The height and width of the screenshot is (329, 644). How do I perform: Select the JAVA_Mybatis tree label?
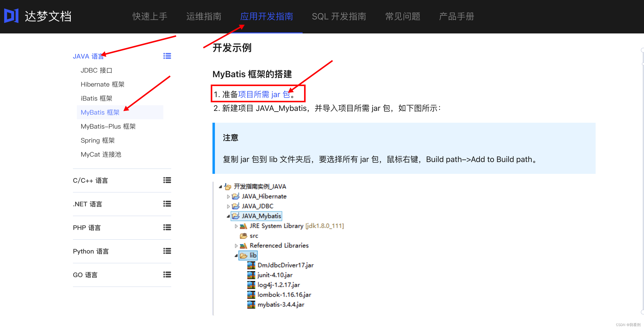pos(261,216)
